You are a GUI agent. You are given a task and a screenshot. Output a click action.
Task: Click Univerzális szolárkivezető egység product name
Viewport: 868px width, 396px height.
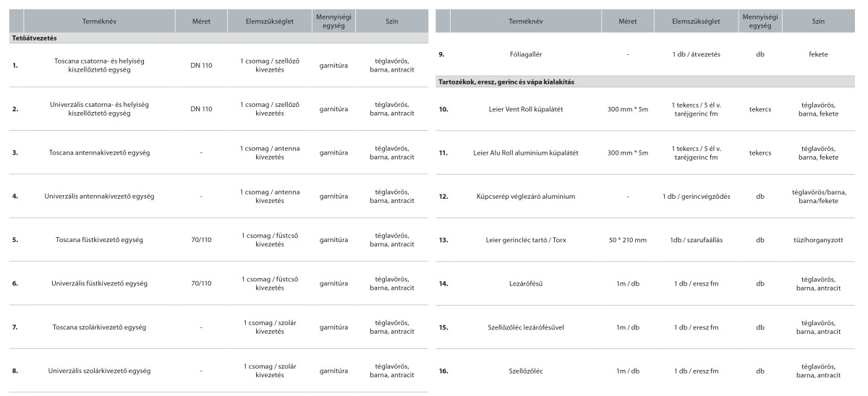tap(101, 371)
